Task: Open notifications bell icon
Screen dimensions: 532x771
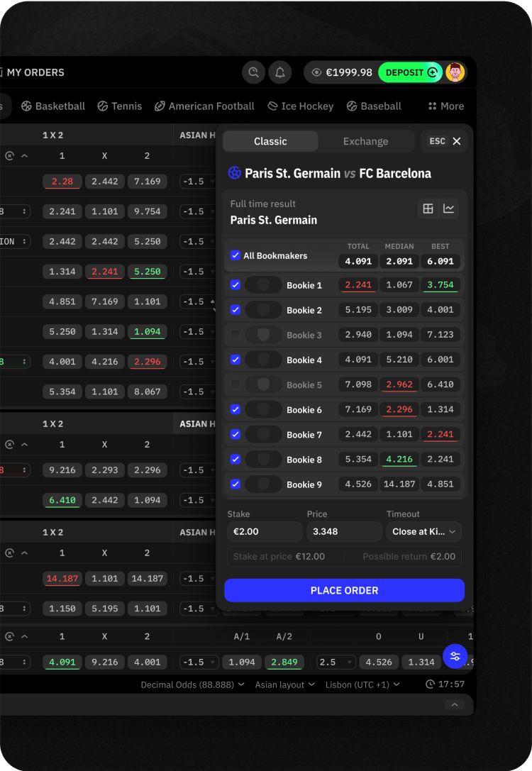Action: click(280, 72)
